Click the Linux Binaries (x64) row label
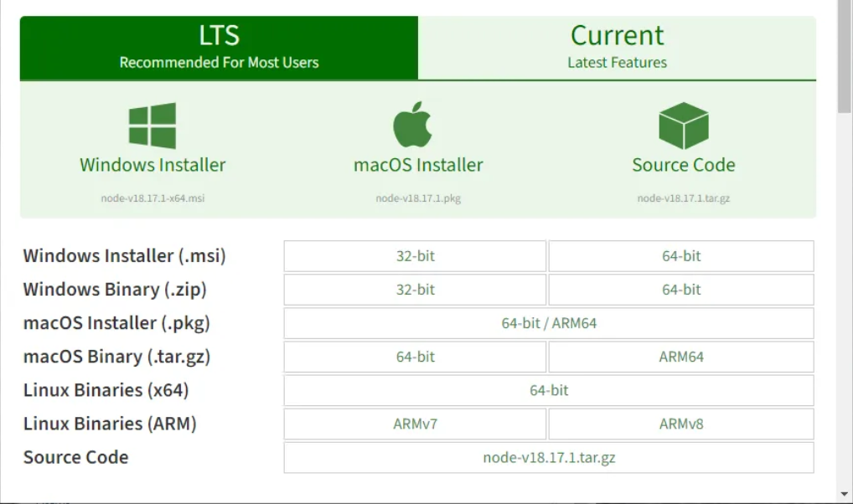Viewport: 853px width, 504px height. 106,390
